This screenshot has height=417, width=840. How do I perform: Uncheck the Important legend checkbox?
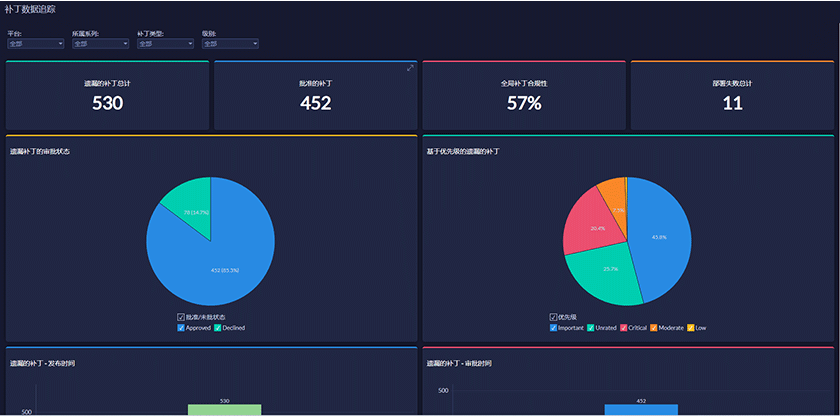tap(553, 327)
